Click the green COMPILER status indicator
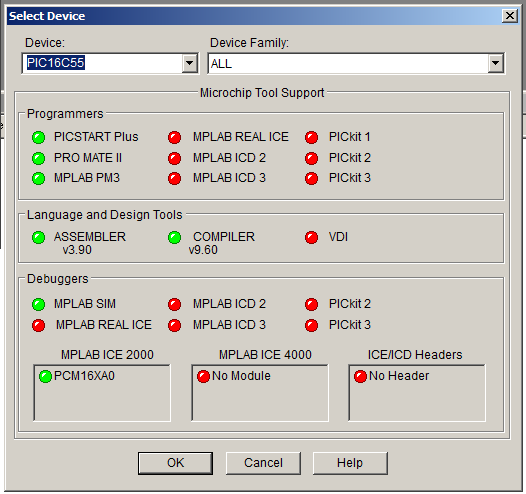 point(174,237)
